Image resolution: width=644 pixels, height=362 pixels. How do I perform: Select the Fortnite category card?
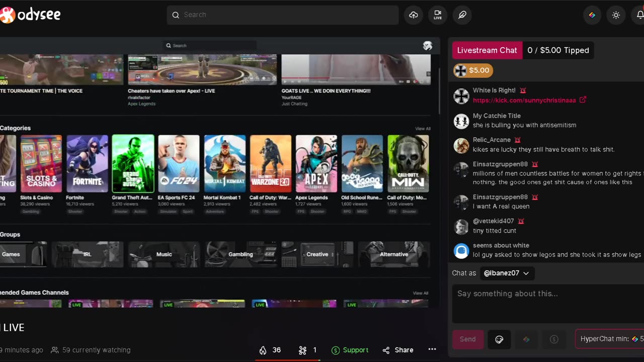[87, 163]
